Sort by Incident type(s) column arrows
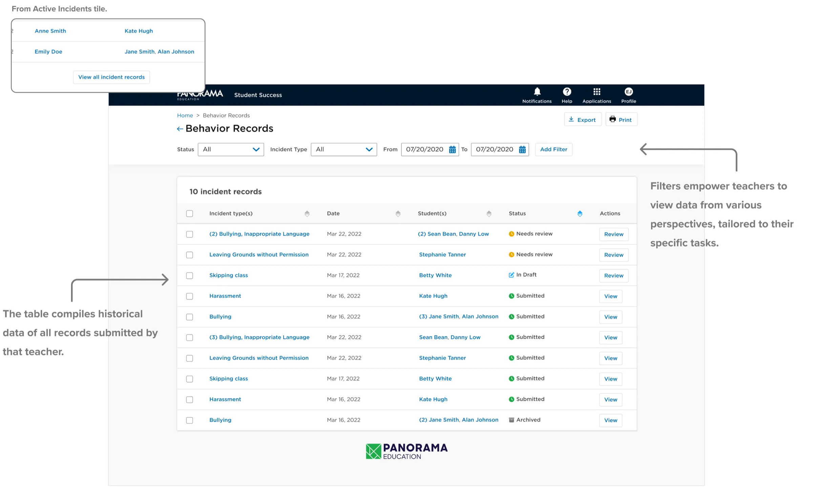The height and width of the screenshot is (504, 813). (307, 214)
